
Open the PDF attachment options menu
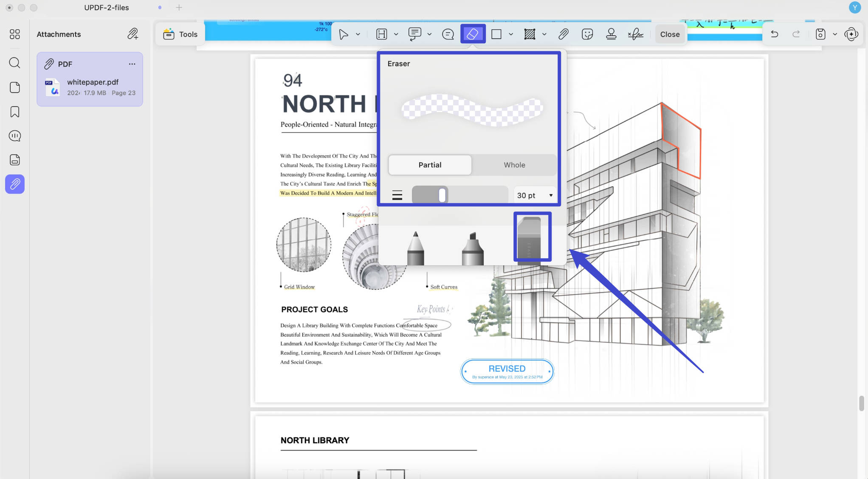pos(132,64)
